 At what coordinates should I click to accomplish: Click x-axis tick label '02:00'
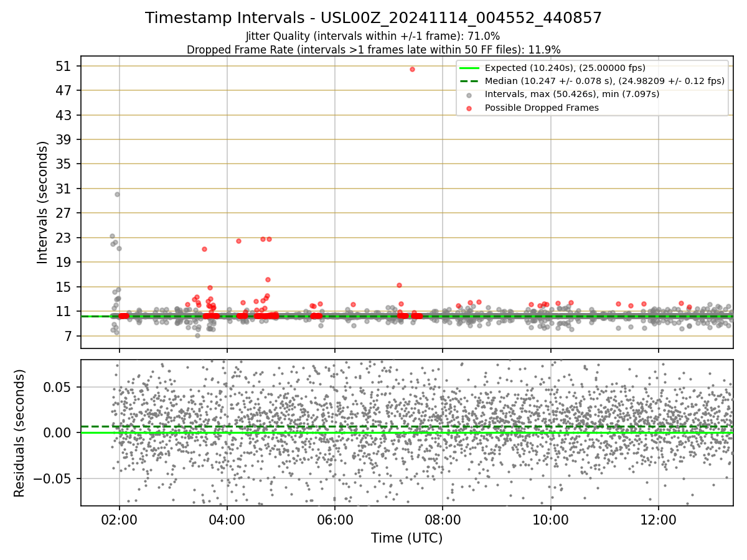tap(120, 520)
